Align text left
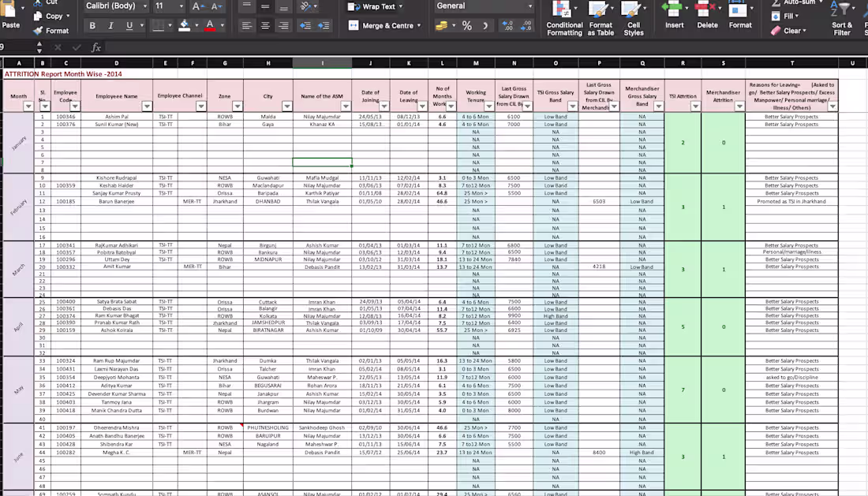The image size is (868, 496). (x=247, y=25)
